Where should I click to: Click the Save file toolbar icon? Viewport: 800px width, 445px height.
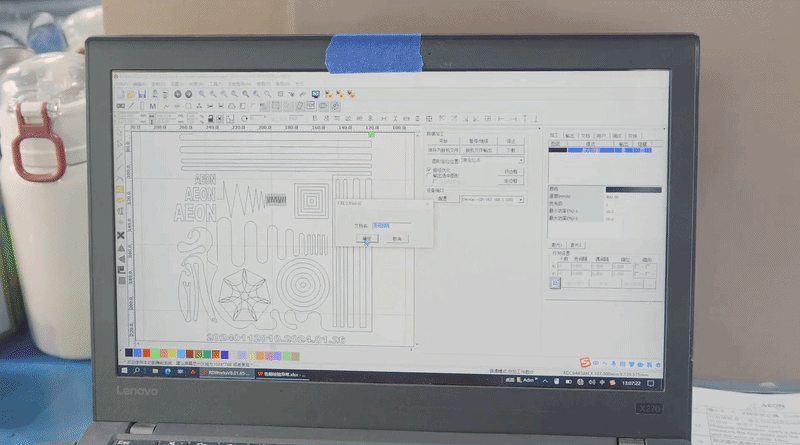click(x=142, y=94)
